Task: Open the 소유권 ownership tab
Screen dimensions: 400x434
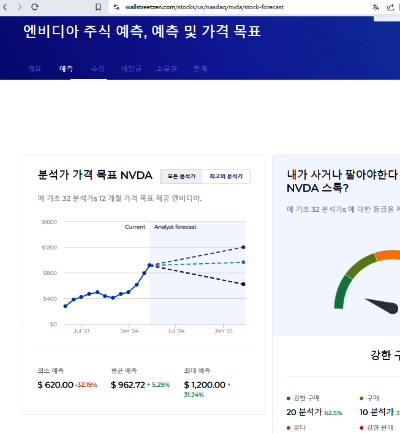Action: click(167, 69)
